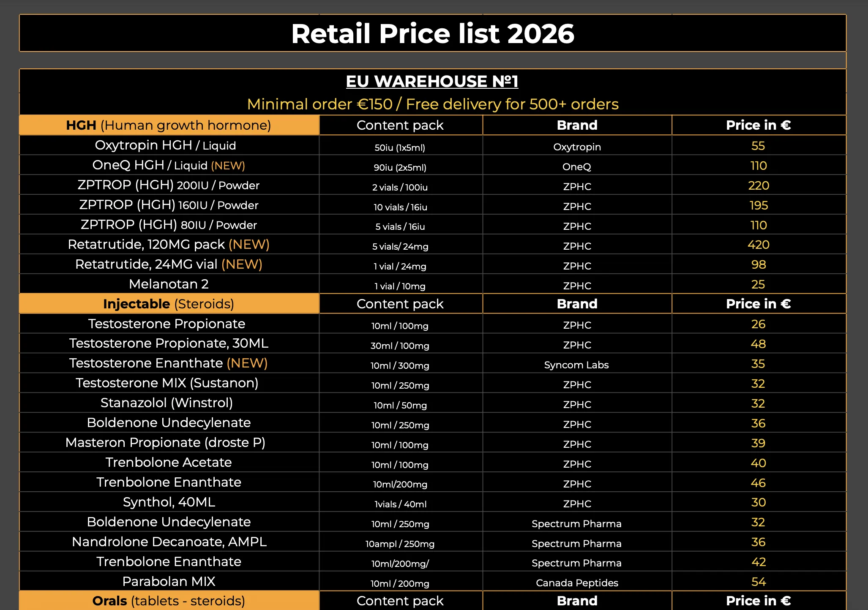The width and height of the screenshot is (868, 610).
Task: Select Boldenone Undecylenate in the Spectrum Pharma row
Action: point(169,522)
